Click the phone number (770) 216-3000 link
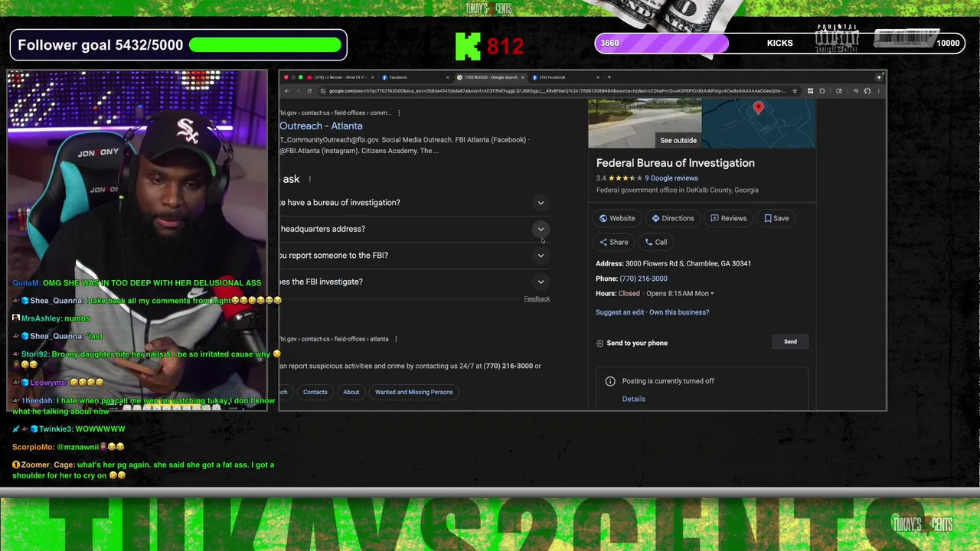 pos(643,279)
